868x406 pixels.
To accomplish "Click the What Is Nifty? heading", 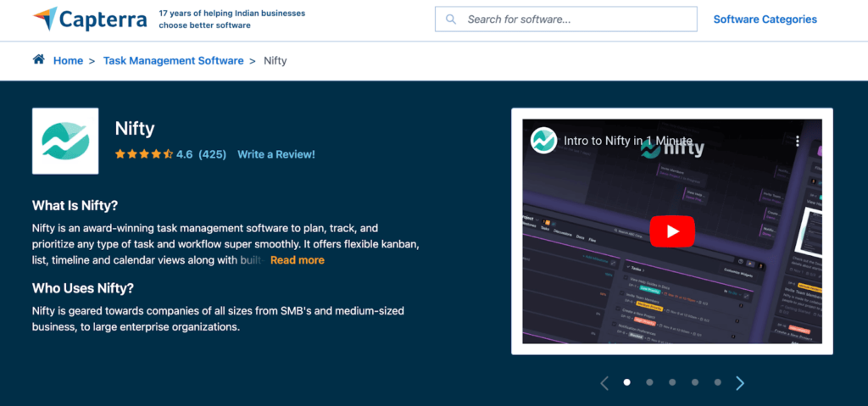I will coord(75,206).
